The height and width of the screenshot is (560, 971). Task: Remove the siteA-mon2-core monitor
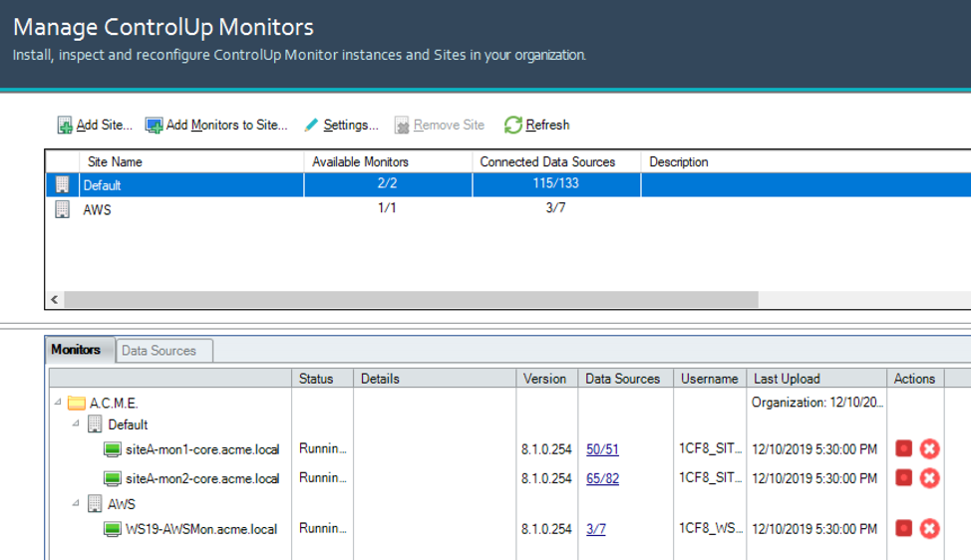[x=929, y=477]
